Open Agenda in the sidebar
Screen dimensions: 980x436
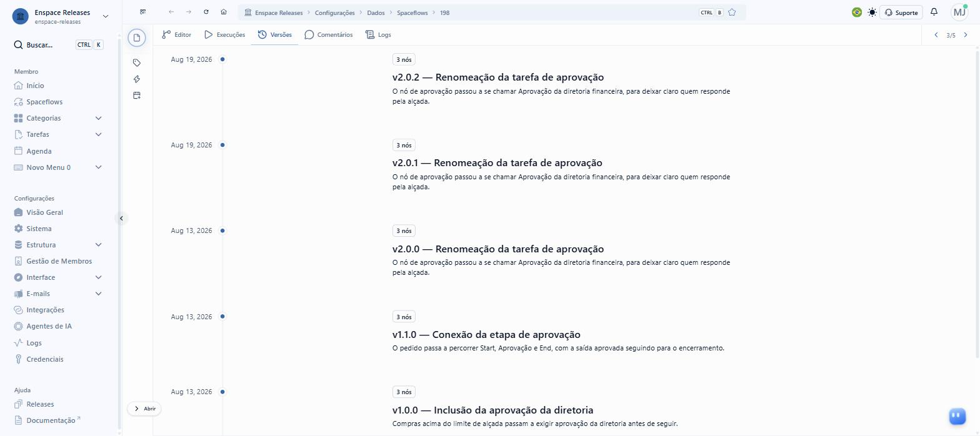pos(39,151)
